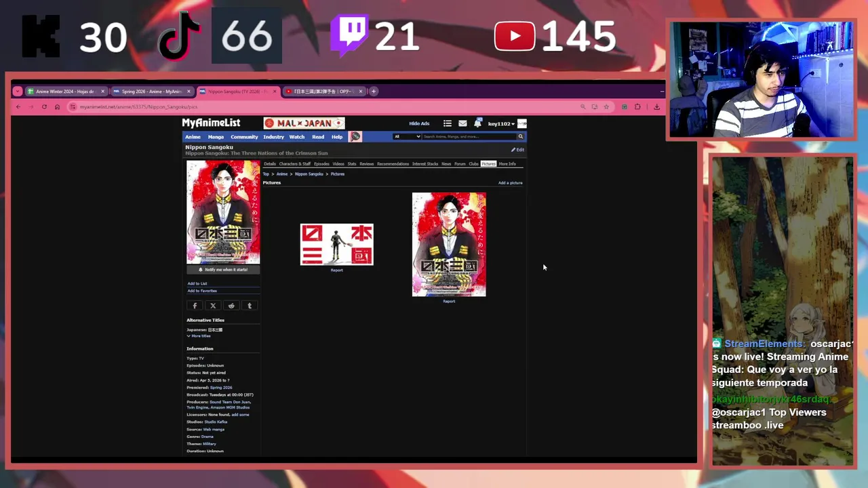The height and width of the screenshot is (488, 868).
Task: Open the Community menu
Action: coord(244,137)
